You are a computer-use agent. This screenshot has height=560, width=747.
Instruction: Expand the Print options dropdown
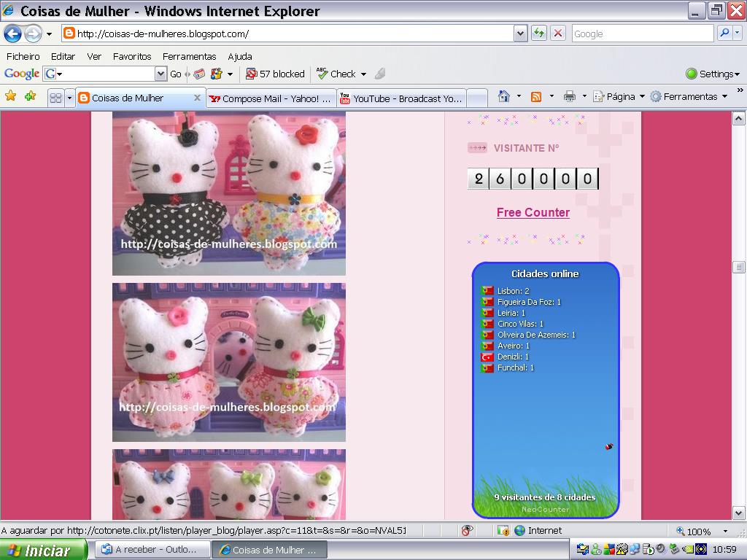[x=584, y=97]
